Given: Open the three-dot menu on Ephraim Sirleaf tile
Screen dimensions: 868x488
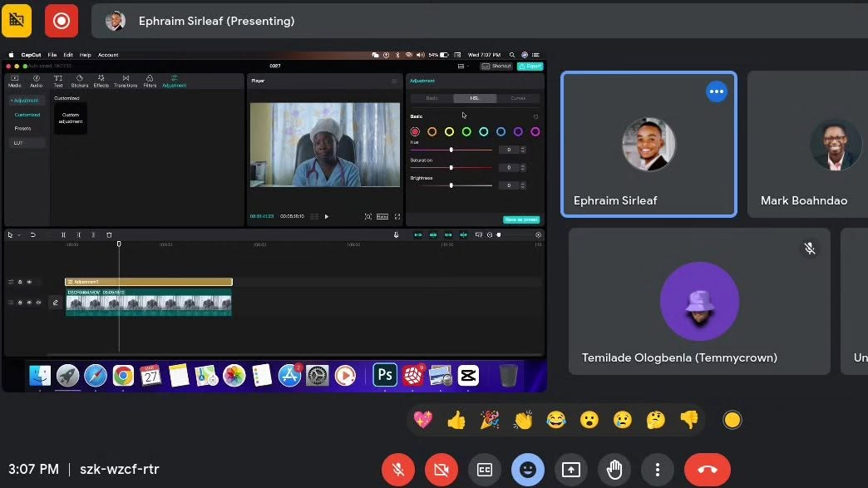Looking at the screenshot, I should pos(717,91).
